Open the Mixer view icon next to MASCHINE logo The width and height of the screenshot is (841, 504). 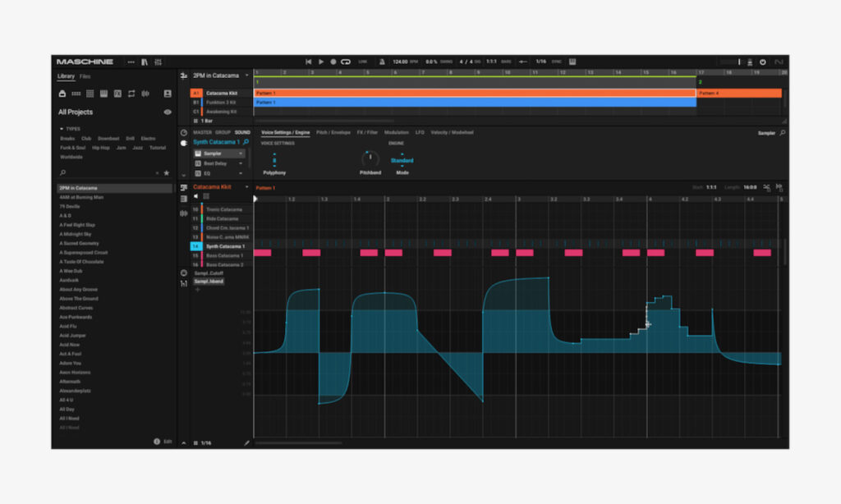(x=158, y=62)
